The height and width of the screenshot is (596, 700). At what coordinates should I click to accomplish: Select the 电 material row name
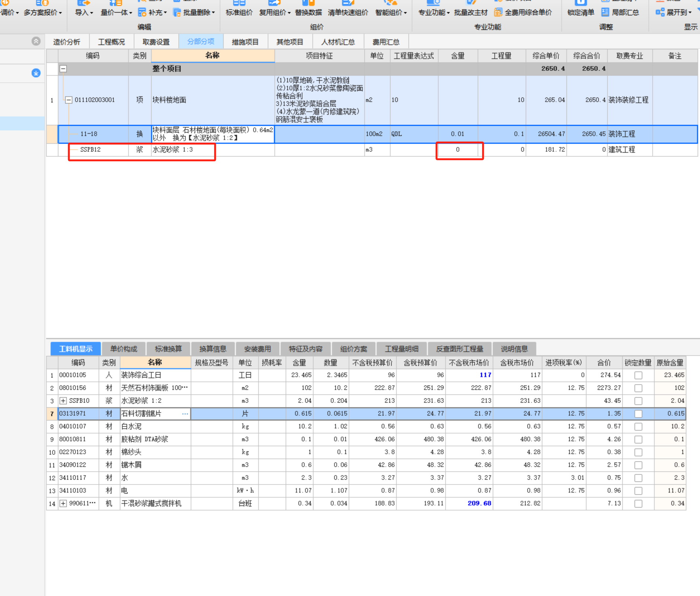coord(156,491)
